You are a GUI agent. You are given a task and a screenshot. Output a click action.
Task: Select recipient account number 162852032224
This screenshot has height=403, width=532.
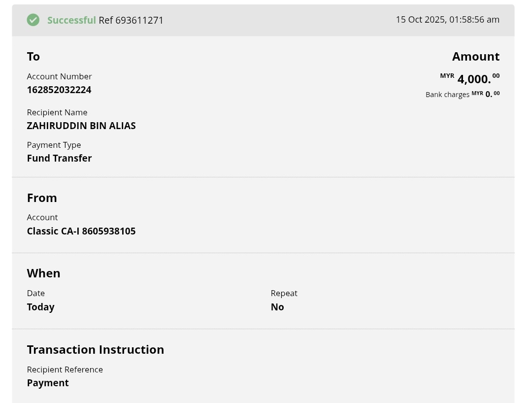[x=59, y=90]
